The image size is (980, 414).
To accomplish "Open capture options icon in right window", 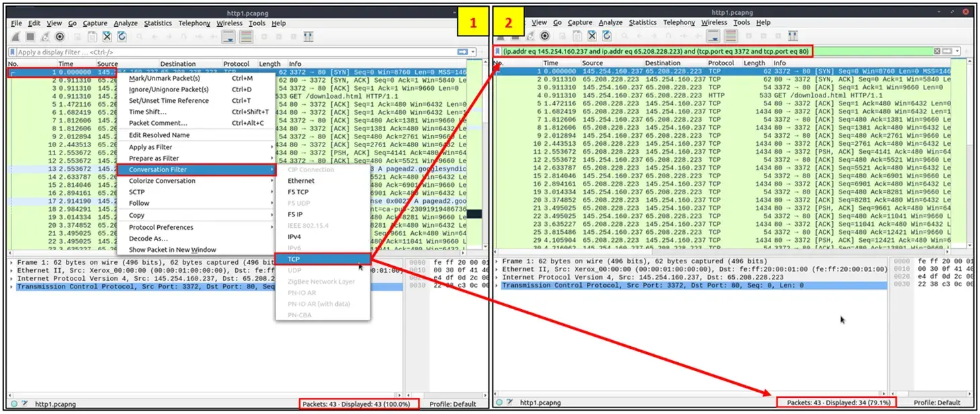I will coord(545,36).
